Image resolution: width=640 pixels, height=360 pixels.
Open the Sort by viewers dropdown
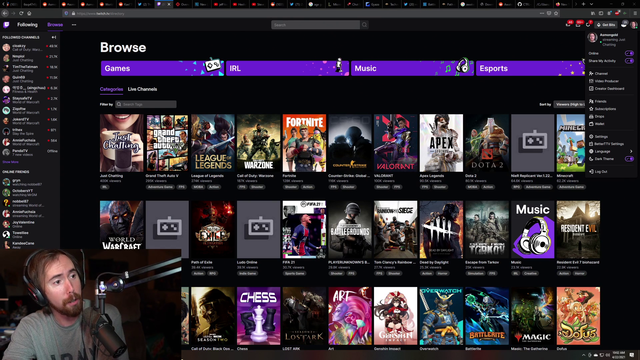tap(569, 104)
